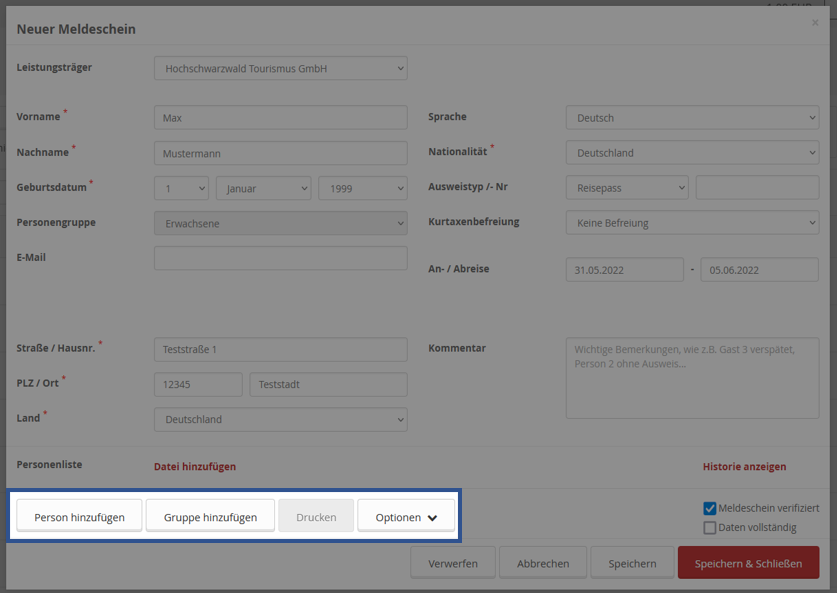Screen dimensions: 837x593
Task: Click into the Kommentar text area
Action: (x=692, y=378)
